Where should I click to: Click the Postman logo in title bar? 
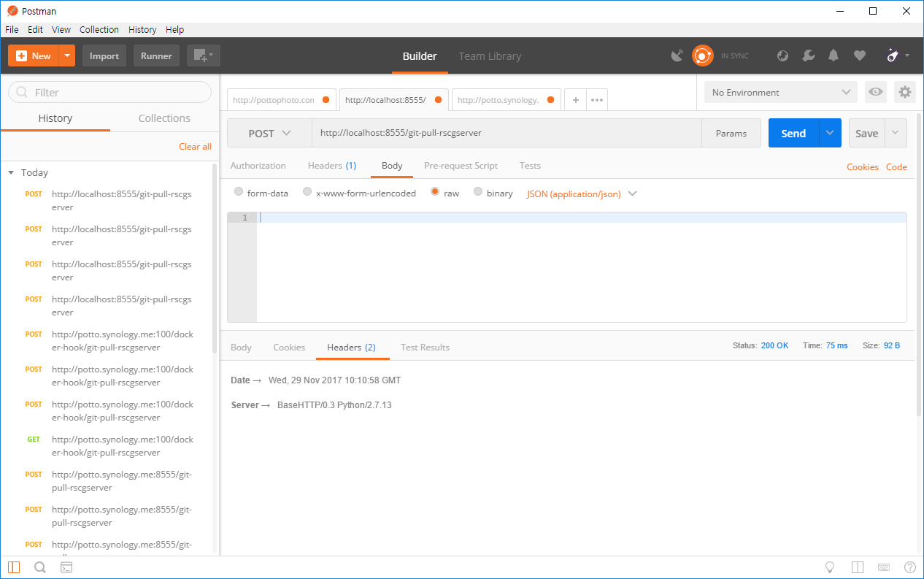pyautogui.click(x=12, y=11)
